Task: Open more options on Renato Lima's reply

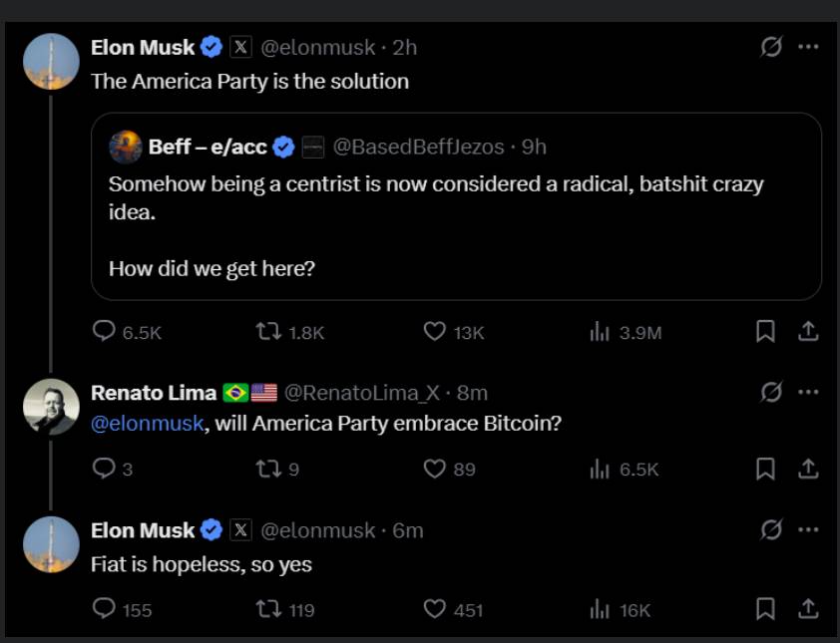Action: 809,392
